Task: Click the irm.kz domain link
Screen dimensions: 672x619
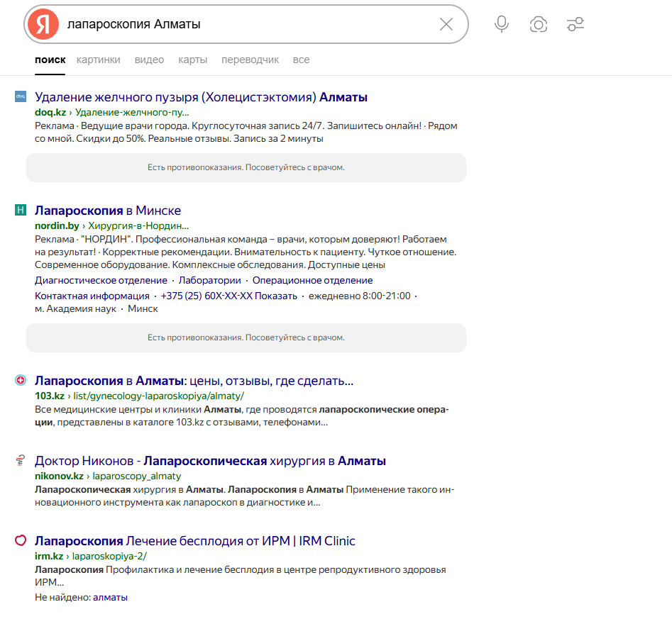Action: click(x=49, y=556)
